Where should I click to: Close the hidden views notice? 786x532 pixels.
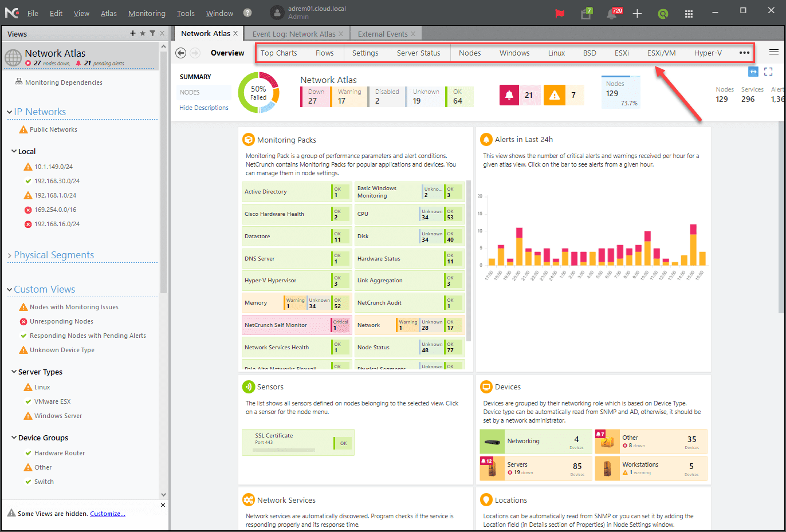tap(163, 505)
